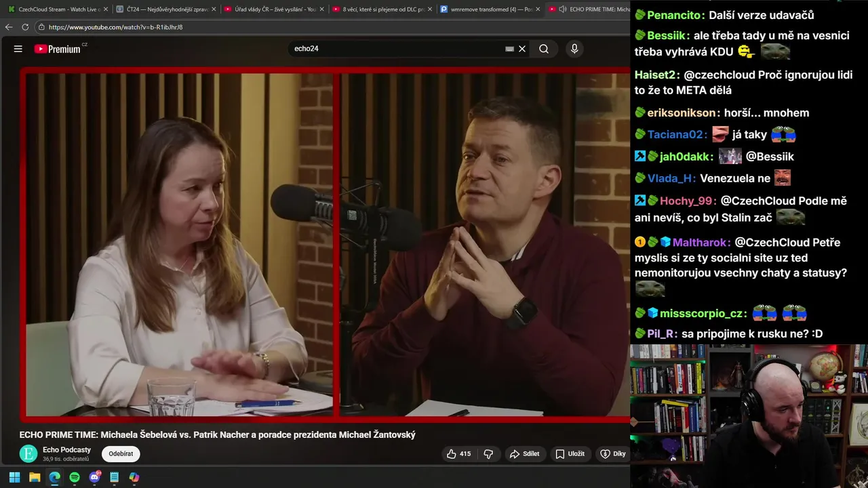Open the on-screen keyboard in search box
The width and height of the screenshot is (868, 488).
click(509, 49)
